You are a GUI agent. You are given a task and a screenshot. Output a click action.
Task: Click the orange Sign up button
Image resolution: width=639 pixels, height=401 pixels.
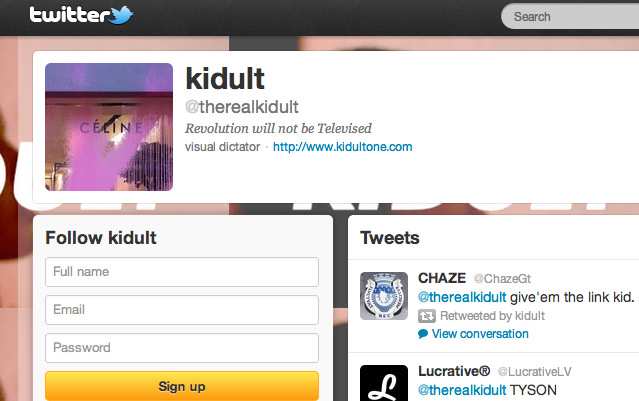(182, 386)
